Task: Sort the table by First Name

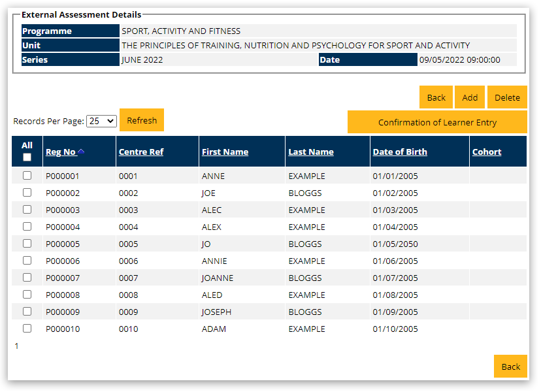Action: coord(225,151)
